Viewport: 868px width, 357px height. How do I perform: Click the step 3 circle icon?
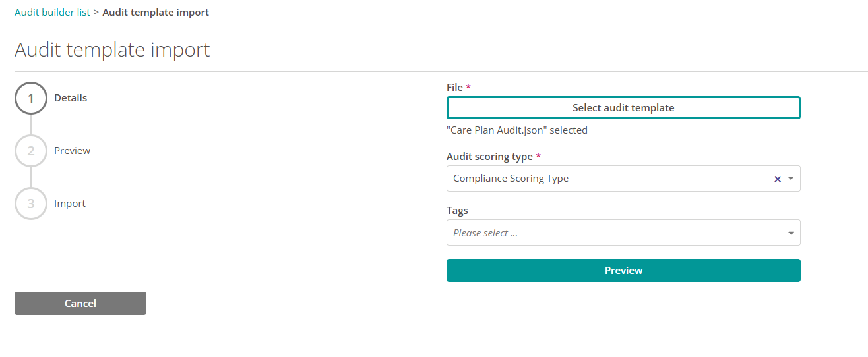[x=31, y=204]
